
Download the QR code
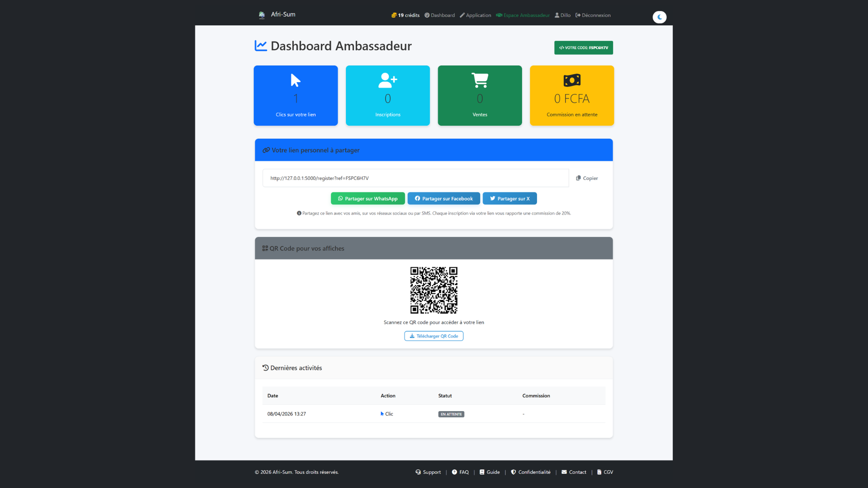434,336
